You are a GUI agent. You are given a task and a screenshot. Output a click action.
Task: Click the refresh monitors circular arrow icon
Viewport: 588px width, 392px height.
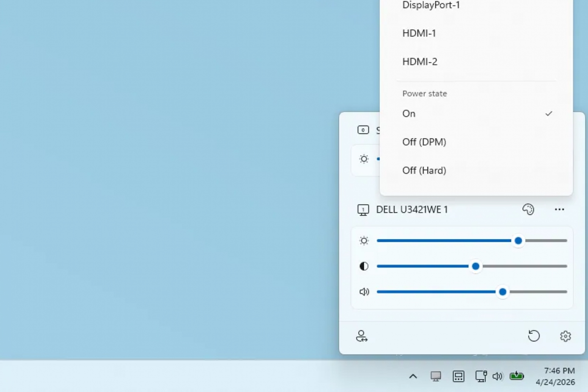point(534,336)
